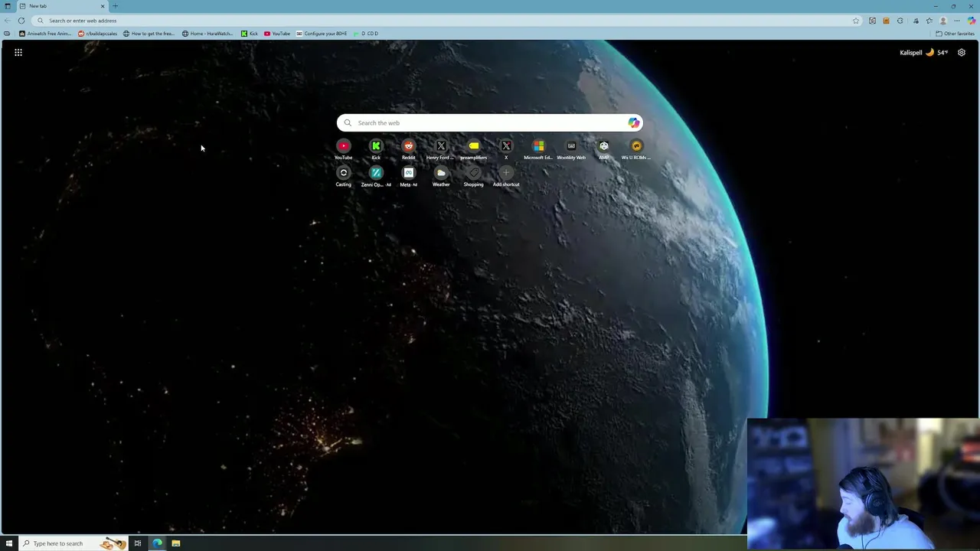Open the browser profile avatar
Screen dimensions: 980x551
tap(943, 21)
